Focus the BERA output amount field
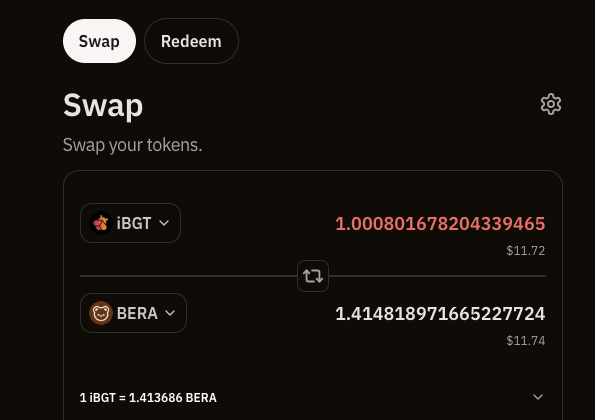 [440, 314]
